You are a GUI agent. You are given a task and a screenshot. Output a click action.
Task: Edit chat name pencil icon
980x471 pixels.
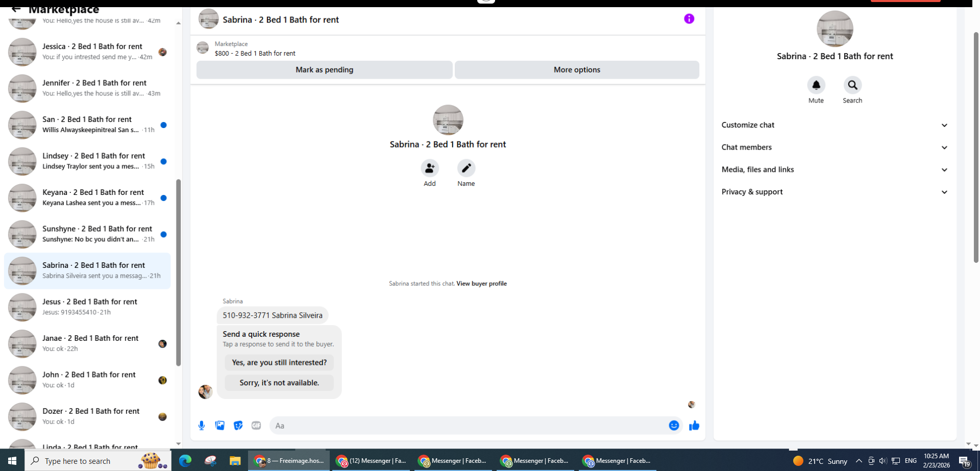[466, 168]
